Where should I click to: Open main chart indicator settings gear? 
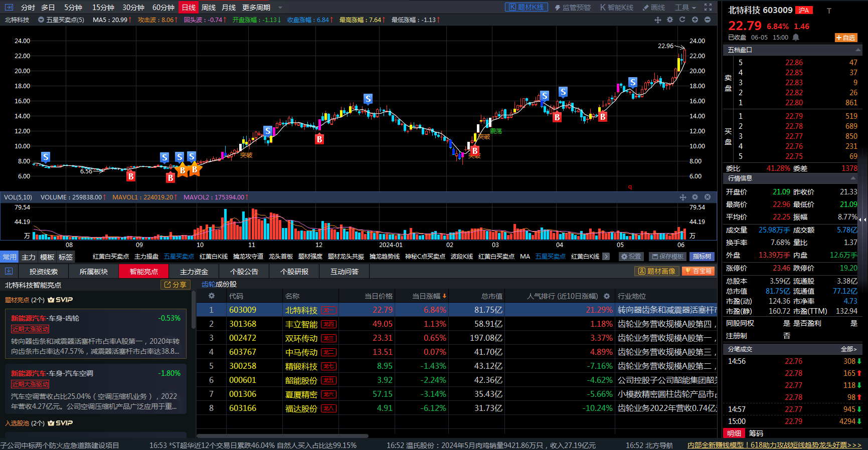coord(670,20)
